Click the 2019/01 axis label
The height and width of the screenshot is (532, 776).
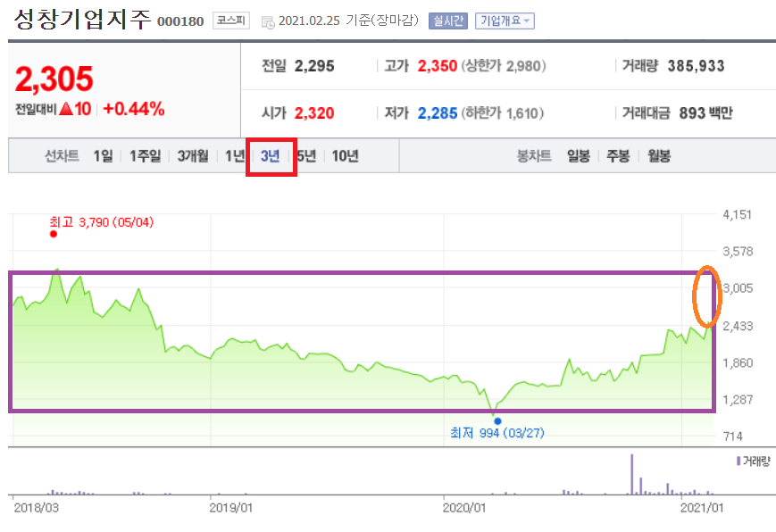pyautogui.click(x=230, y=508)
